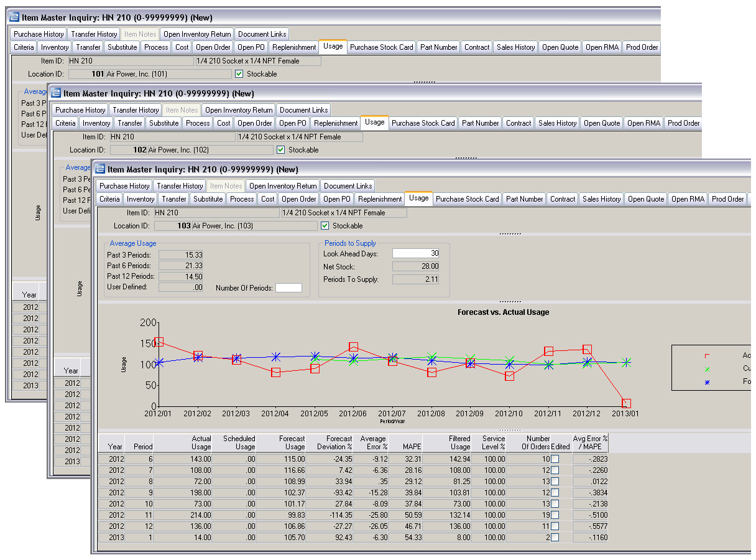View the Sales History tab in the front window
Image resolution: width=756 pixels, height=560 pixels.
point(602,198)
